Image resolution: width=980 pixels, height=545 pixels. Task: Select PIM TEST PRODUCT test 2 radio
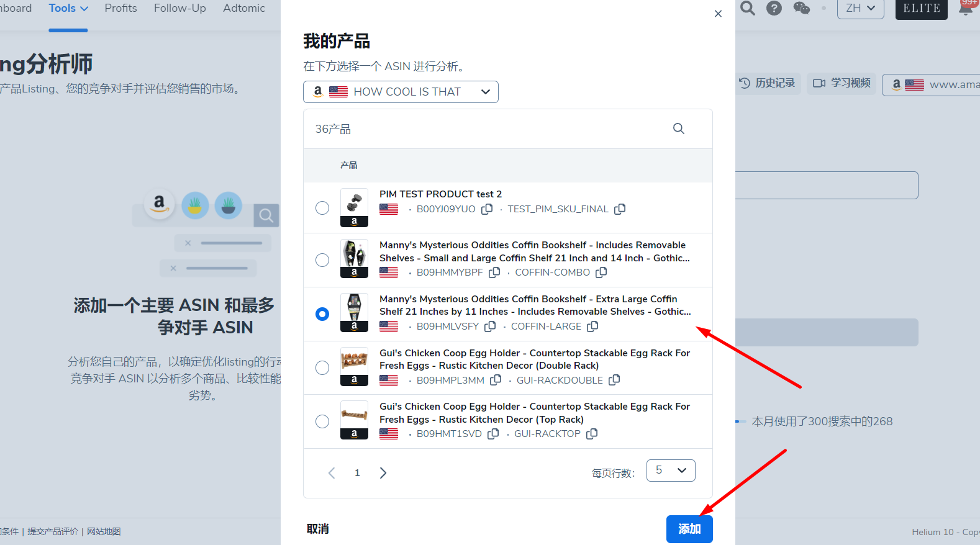click(x=322, y=208)
